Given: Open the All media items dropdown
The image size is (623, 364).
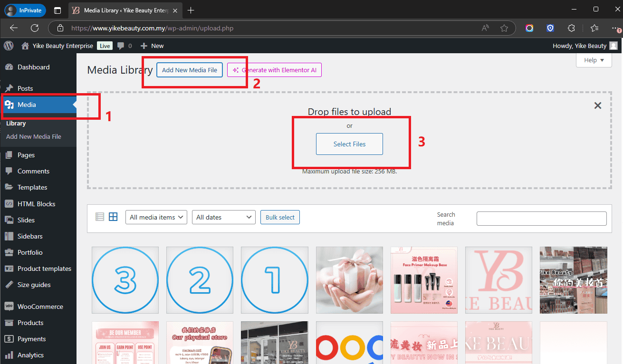Looking at the screenshot, I should pyautogui.click(x=156, y=217).
